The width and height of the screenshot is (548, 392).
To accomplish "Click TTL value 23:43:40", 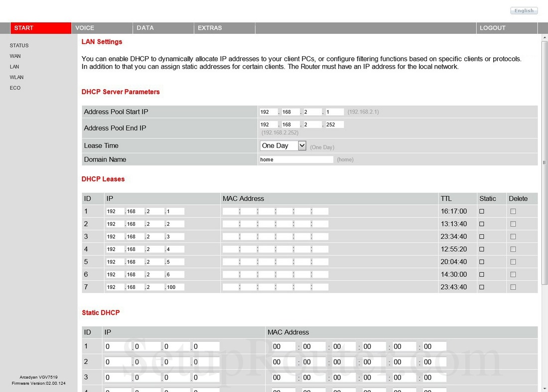I will pos(454,287).
